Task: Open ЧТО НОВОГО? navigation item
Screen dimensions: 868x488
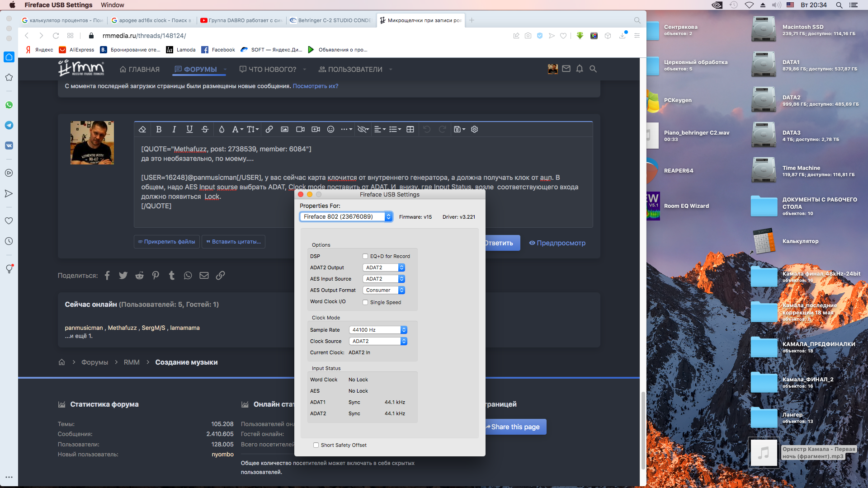Action: 268,69
